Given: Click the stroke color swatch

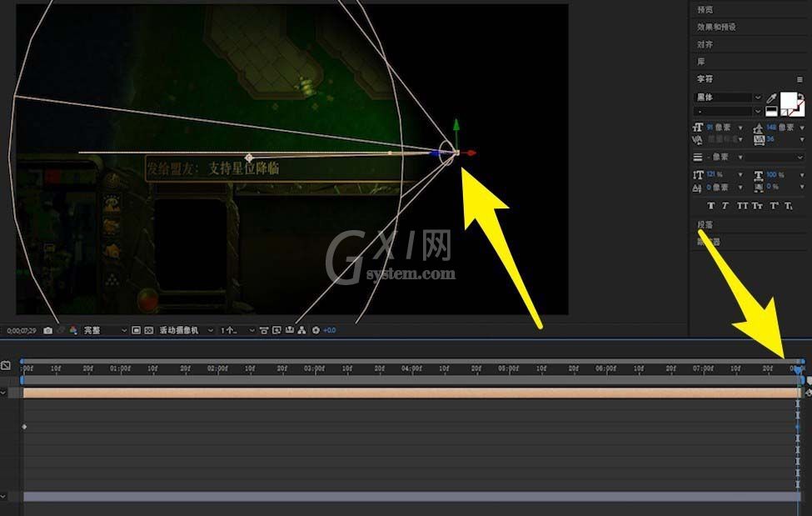Looking at the screenshot, I should click(x=800, y=108).
